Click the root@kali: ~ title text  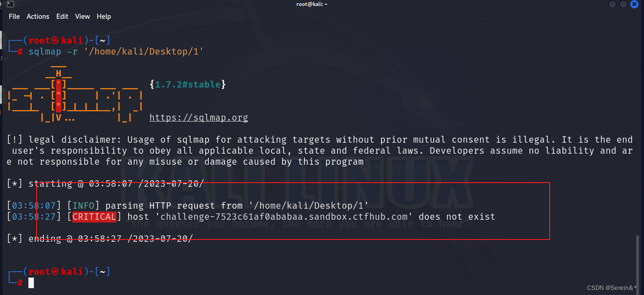pyautogui.click(x=312, y=4)
